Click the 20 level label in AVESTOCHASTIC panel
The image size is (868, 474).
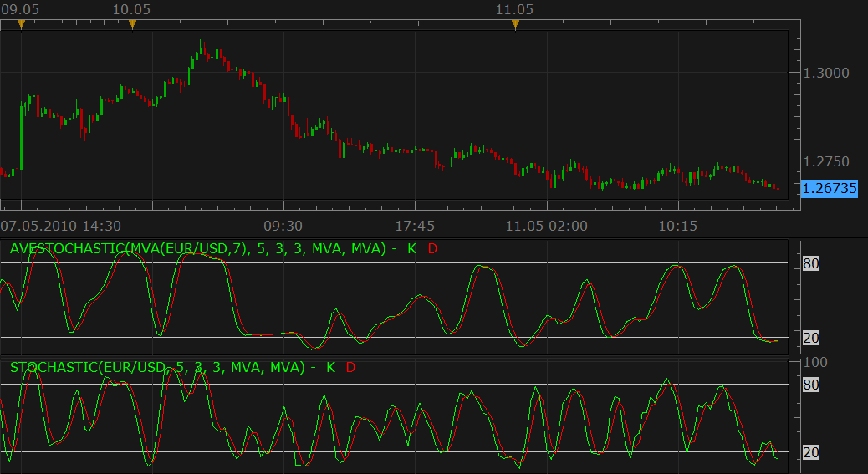coord(811,338)
